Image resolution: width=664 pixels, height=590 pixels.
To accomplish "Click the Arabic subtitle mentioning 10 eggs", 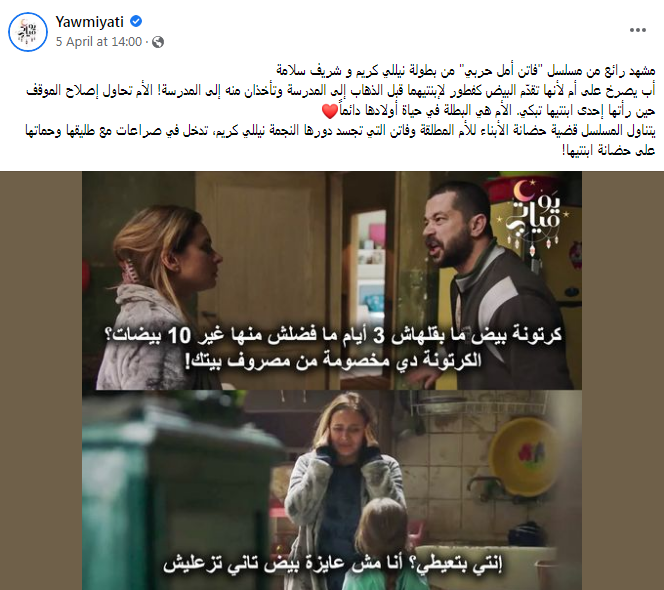I will click(x=332, y=335).
